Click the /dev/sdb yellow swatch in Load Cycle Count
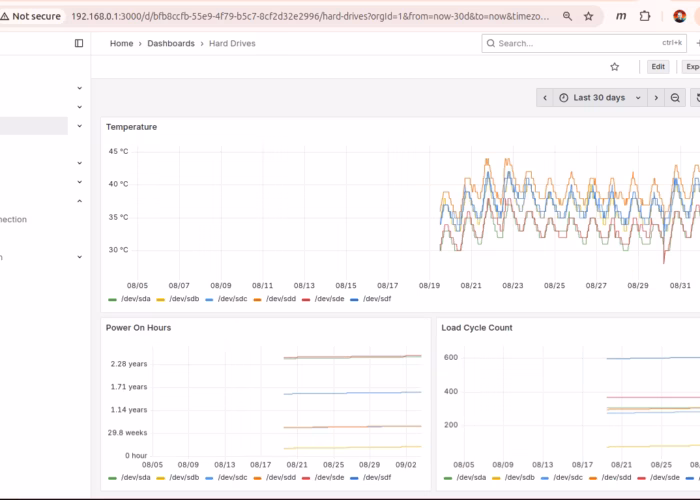The width and height of the screenshot is (700, 500). tap(497, 478)
